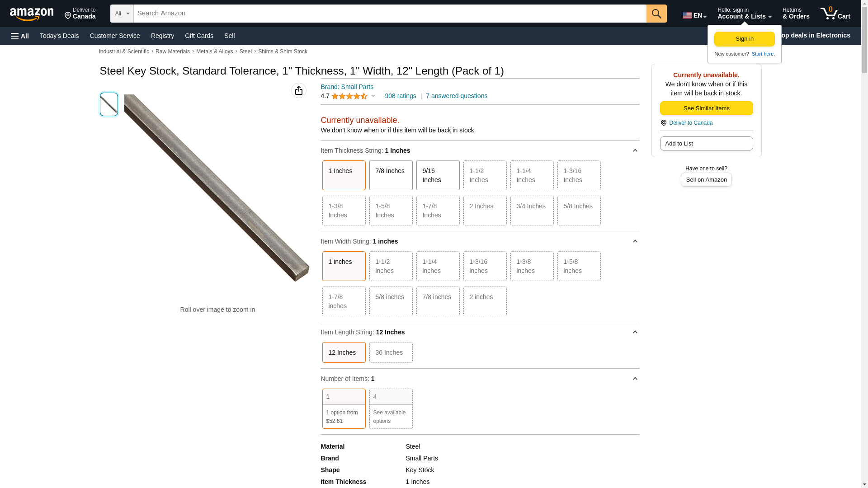
Task: Click the See Similar Items button
Action: pyautogui.click(x=706, y=108)
